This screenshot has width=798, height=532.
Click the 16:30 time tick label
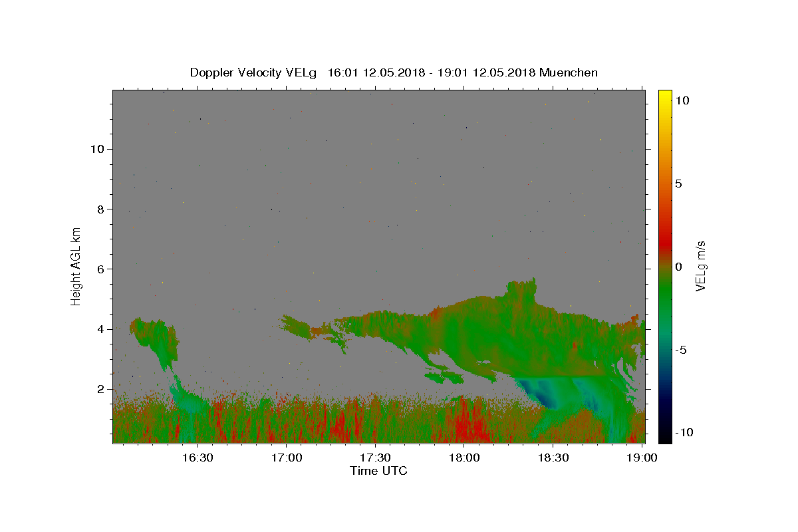pyautogui.click(x=197, y=458)
